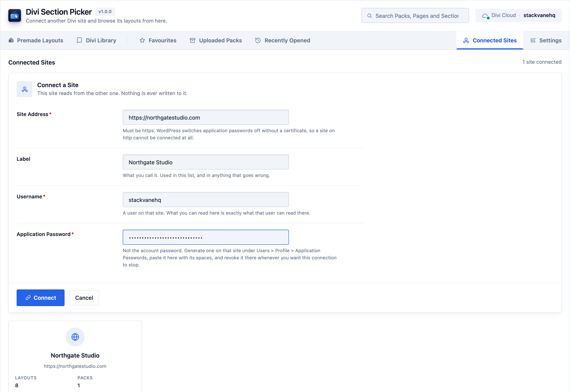Switch to the Divi Library tab
Viewport: 570px width, 392px height.
click(x=96, y=40)
